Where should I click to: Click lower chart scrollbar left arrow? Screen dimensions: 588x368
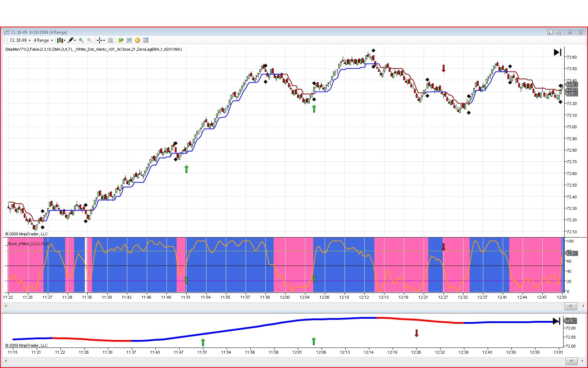[x=6, y=360]
